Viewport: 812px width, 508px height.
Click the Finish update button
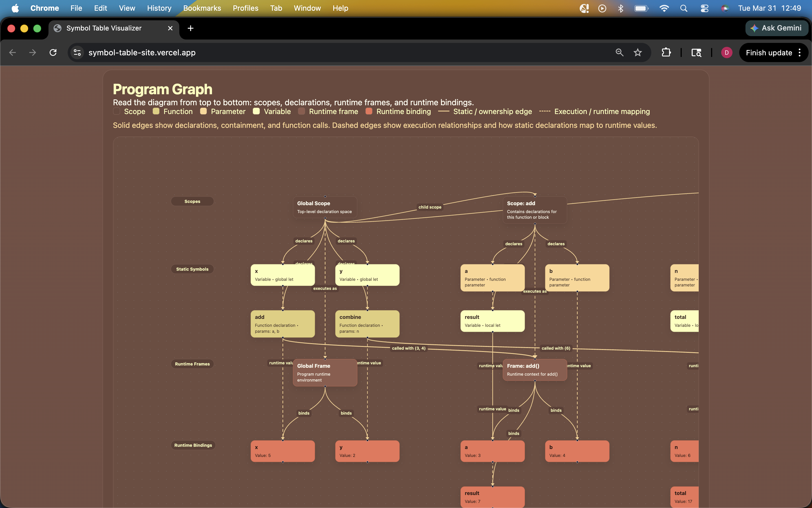(769, 53)
